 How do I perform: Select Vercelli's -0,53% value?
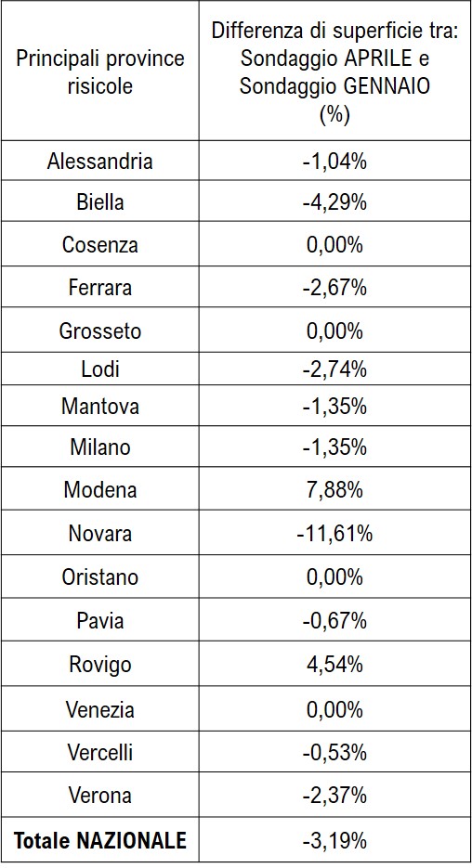point(334,752)
